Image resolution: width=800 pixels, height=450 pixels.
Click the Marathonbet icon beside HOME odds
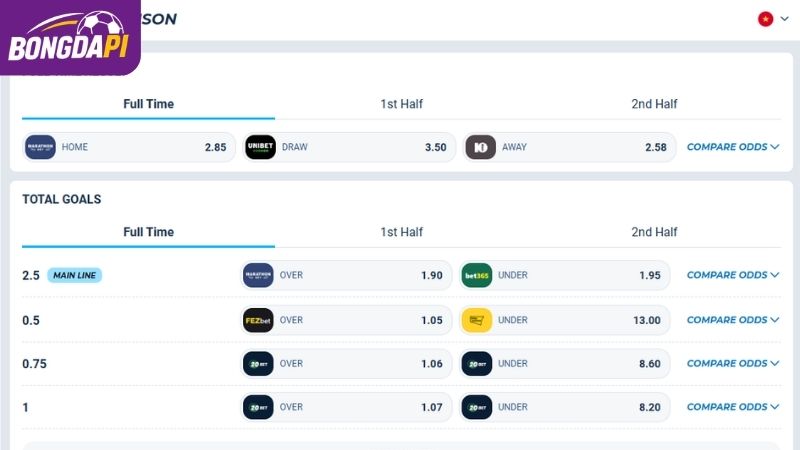pyautogui.click(x=40, y=147)
